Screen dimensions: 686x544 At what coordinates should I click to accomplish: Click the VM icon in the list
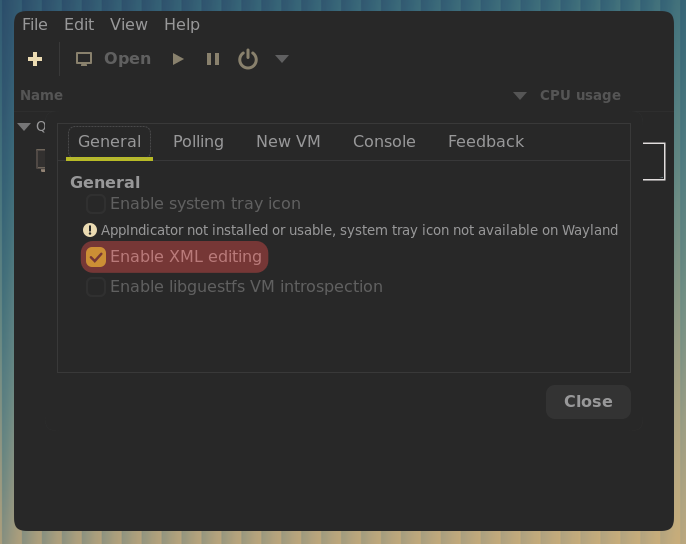(x=42, y=159)
